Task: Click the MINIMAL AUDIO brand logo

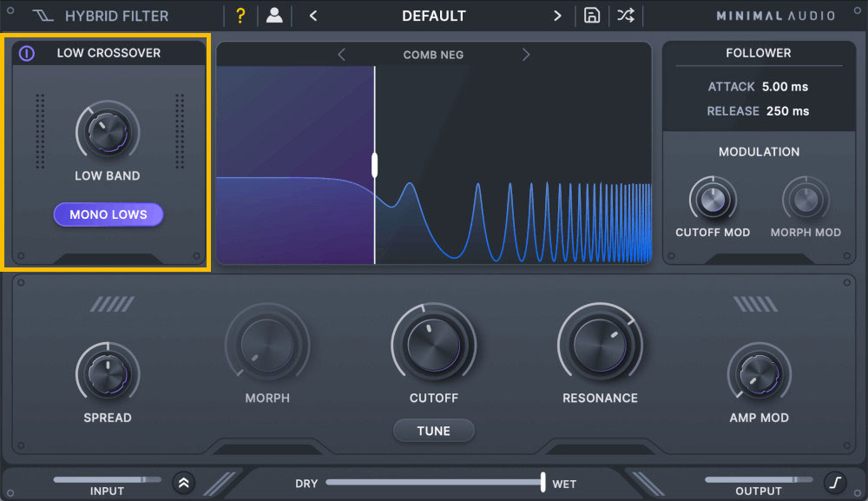Action: [x=775, y=16]
